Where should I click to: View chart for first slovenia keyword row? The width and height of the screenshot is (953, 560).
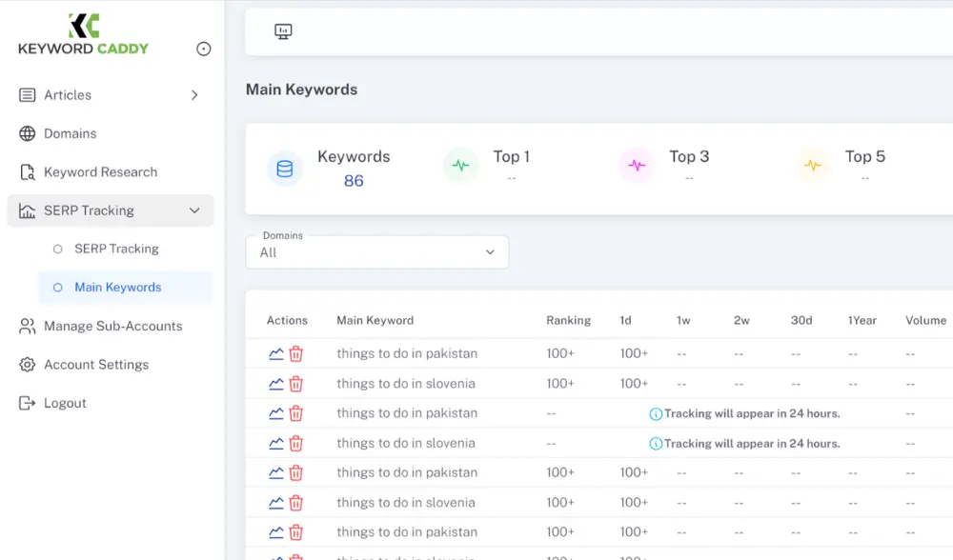276,384
